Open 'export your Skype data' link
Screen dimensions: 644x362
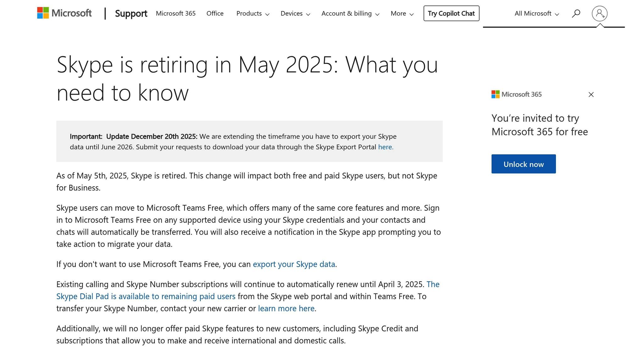[294, 264]
